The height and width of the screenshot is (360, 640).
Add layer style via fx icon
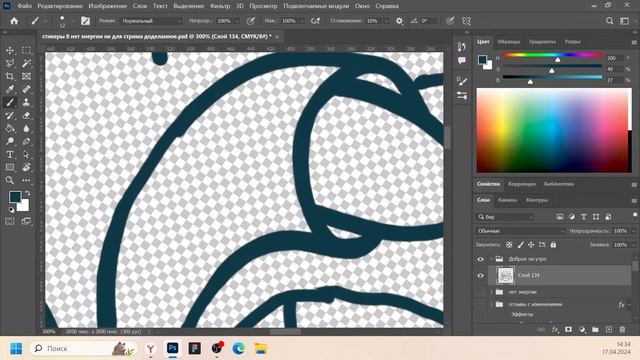[x=555, y=329]
